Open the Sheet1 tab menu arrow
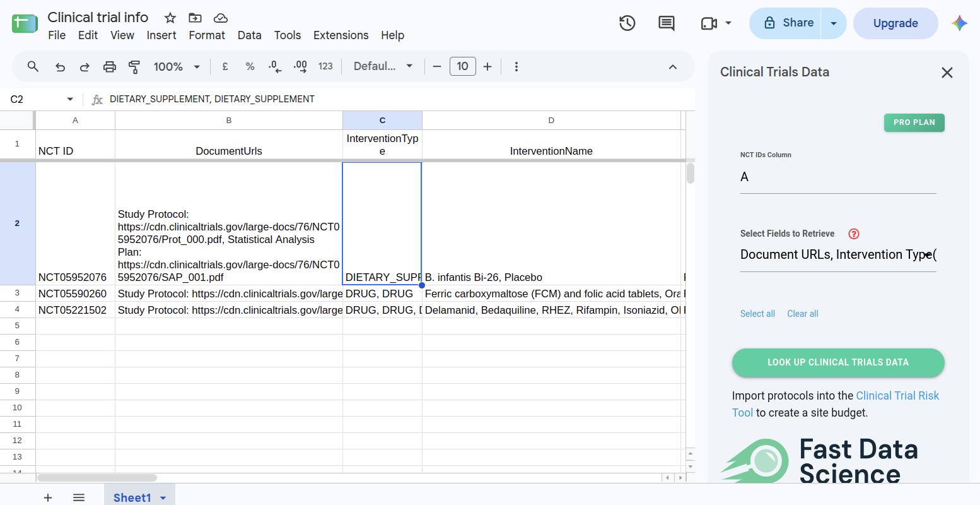Image resolution: width=980 pixels, height=505 pixels. click(163, 498)
